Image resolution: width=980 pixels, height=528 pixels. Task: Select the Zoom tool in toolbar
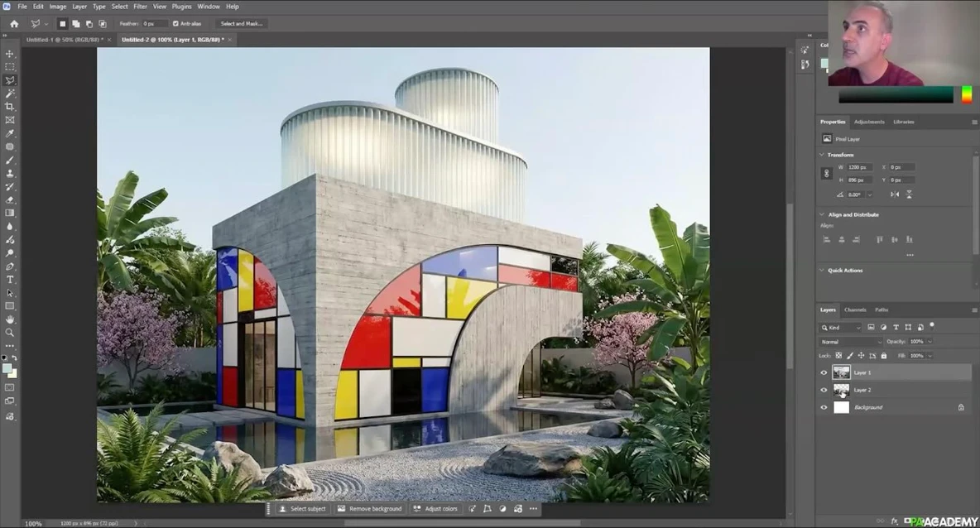10,333
